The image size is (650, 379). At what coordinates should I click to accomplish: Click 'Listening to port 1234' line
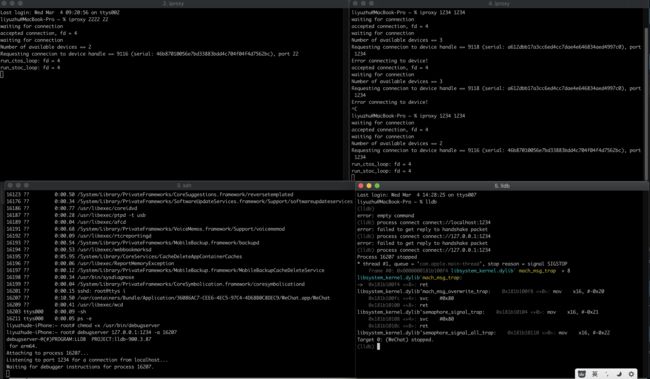tap(87, 360)
